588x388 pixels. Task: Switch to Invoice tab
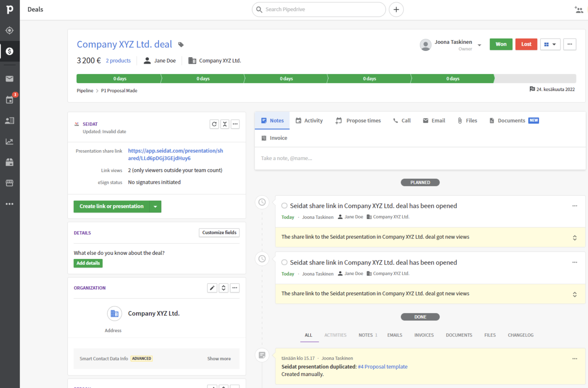click(274, 138)
